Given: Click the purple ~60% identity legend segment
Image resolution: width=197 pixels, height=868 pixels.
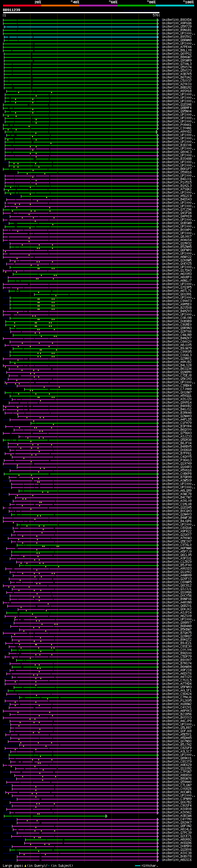Looking at the screenshot, I should [x=99, y=6].
